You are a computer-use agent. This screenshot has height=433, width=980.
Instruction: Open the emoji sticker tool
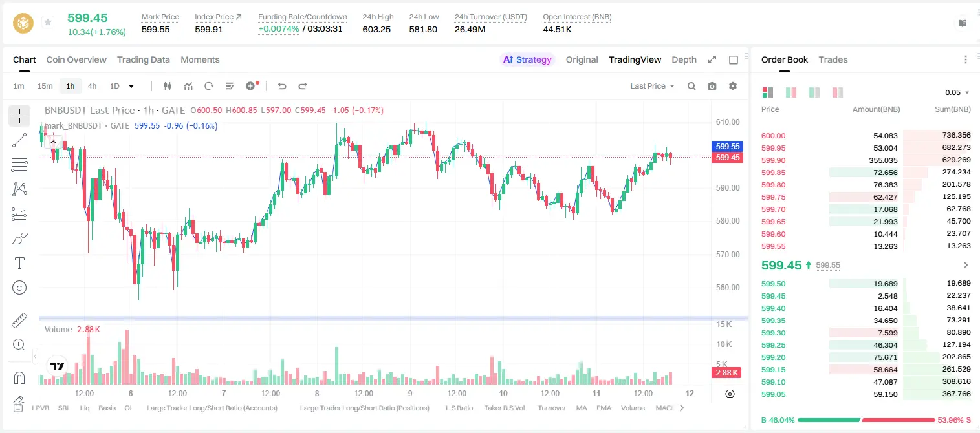19,288
